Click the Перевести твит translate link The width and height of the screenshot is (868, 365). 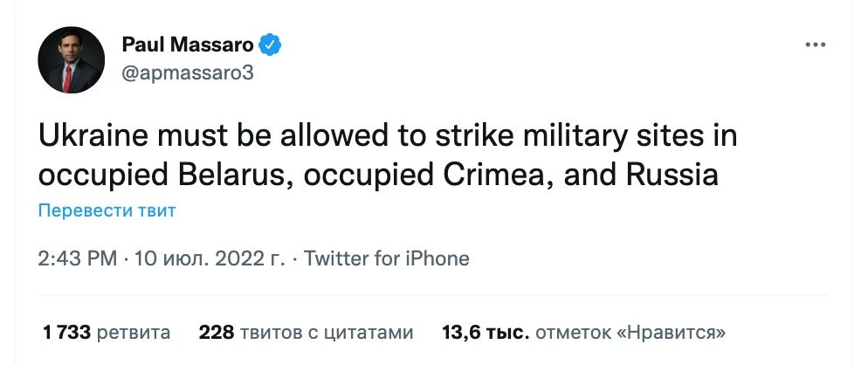coord(107,210)
